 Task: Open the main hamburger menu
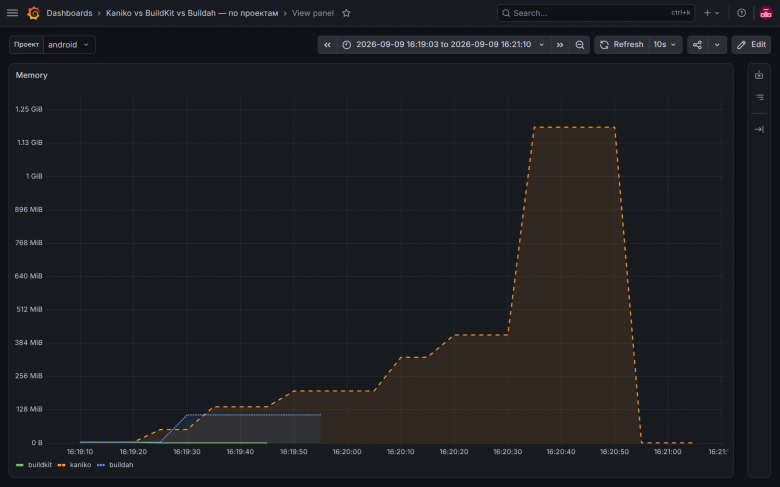[12, 13]
